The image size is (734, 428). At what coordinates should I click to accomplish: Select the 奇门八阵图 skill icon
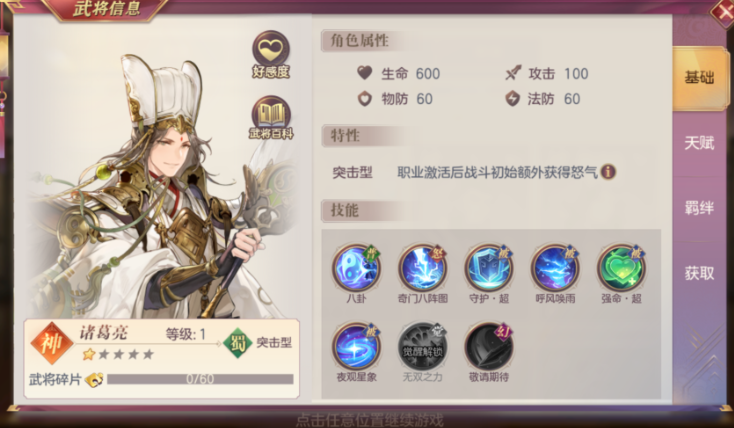(423, 268)
